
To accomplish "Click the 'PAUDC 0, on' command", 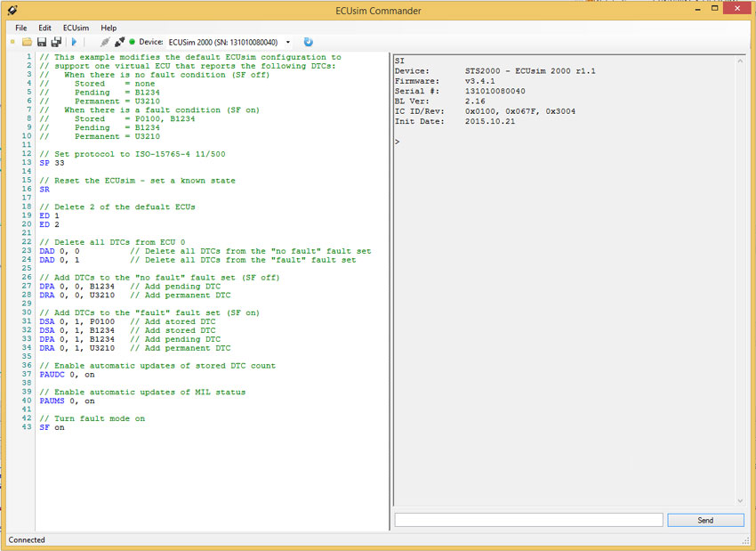I will coord(67,375).
